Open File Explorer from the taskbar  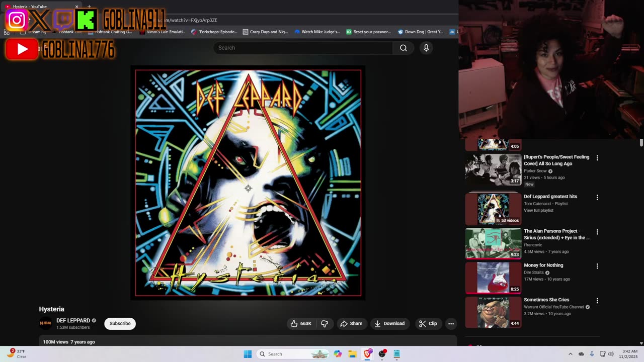click(x=352, y=354)
